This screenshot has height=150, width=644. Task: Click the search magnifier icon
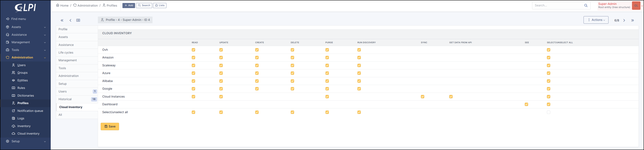586,5
